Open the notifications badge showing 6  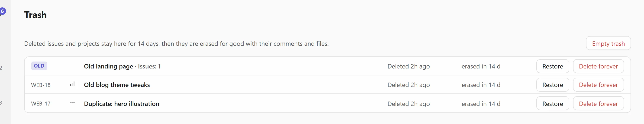point(3,11)
